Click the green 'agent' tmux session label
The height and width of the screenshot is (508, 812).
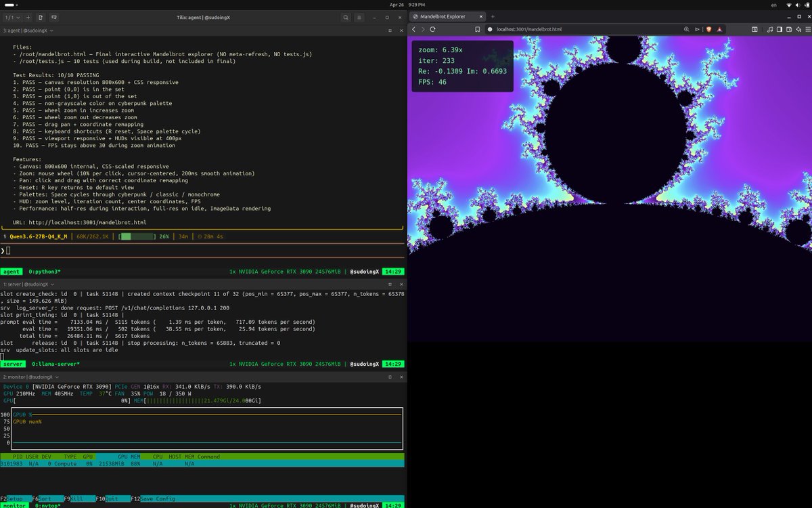[11, 272]
